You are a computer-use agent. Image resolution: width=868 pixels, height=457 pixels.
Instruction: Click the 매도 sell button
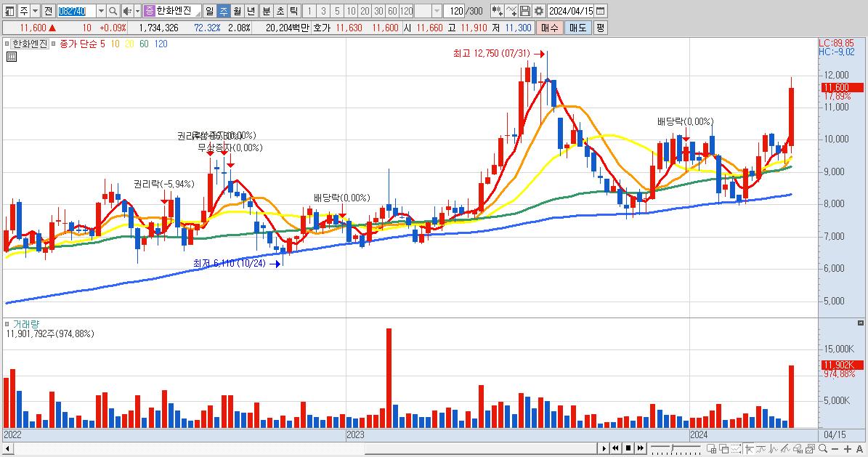point(577,28)
